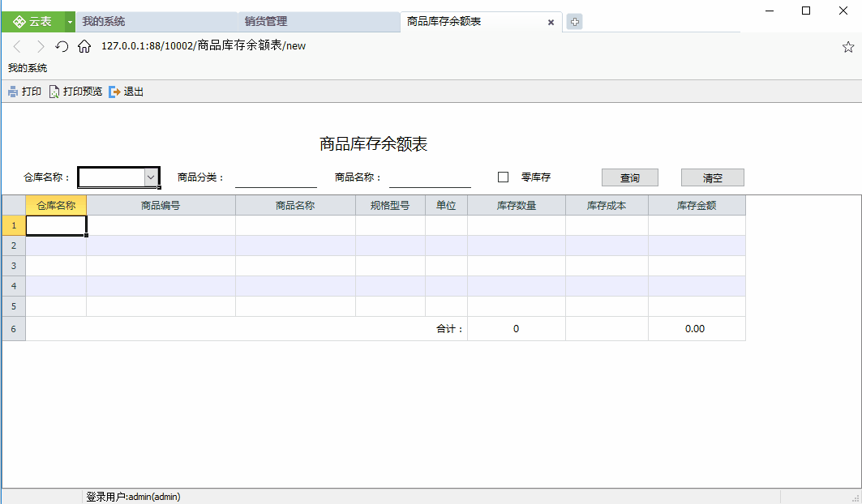Click the 查询 button

629,177
